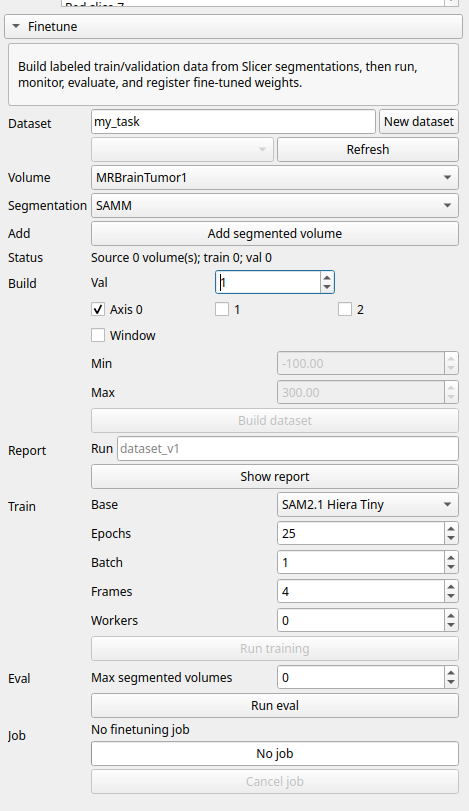The height and width of the screenshot is (811, 469).
Task: Increase Batch with the up arrow
Action: [x=451, y=557]
